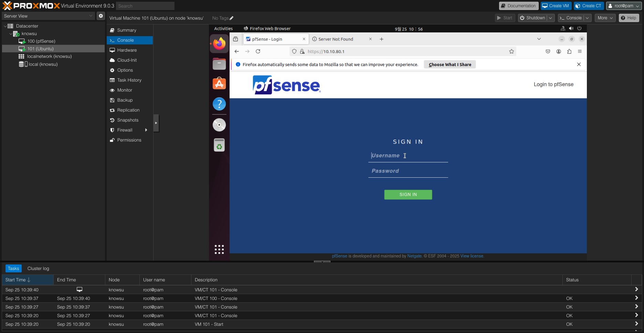Open the Documentation button
Viewport: 644px width, 333px height.
[519, 6]
